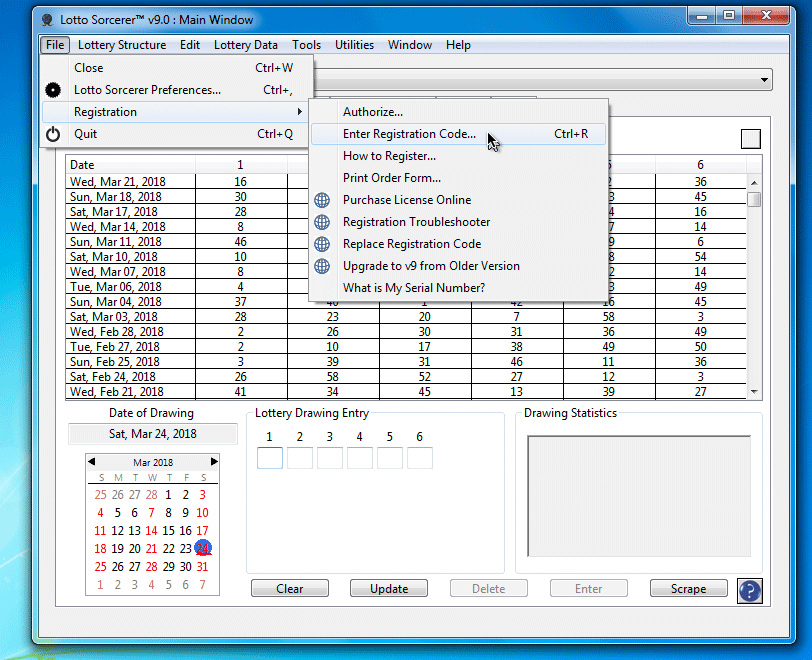Select Purchase License Online menu item
812x660 pixels.
(x=458, y=200)
